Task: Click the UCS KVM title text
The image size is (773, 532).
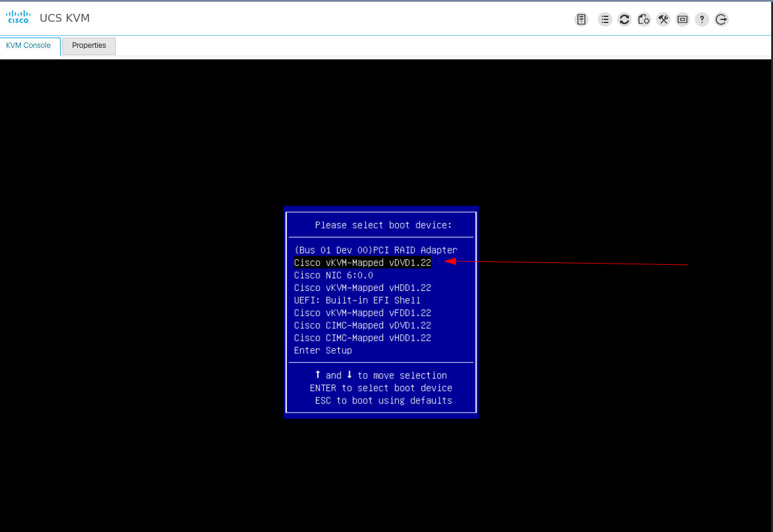Action: tap(65, 18)
